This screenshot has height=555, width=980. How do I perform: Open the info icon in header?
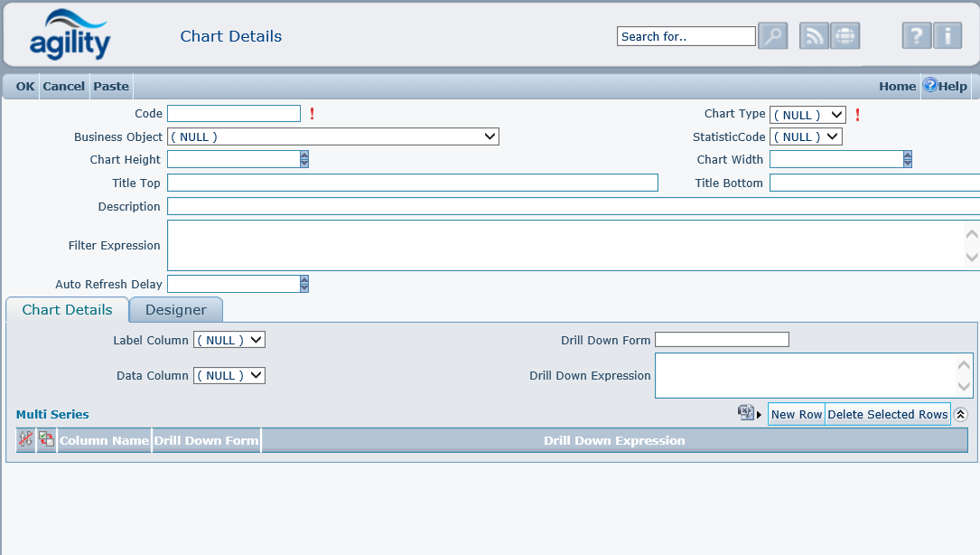coord(947,36)
